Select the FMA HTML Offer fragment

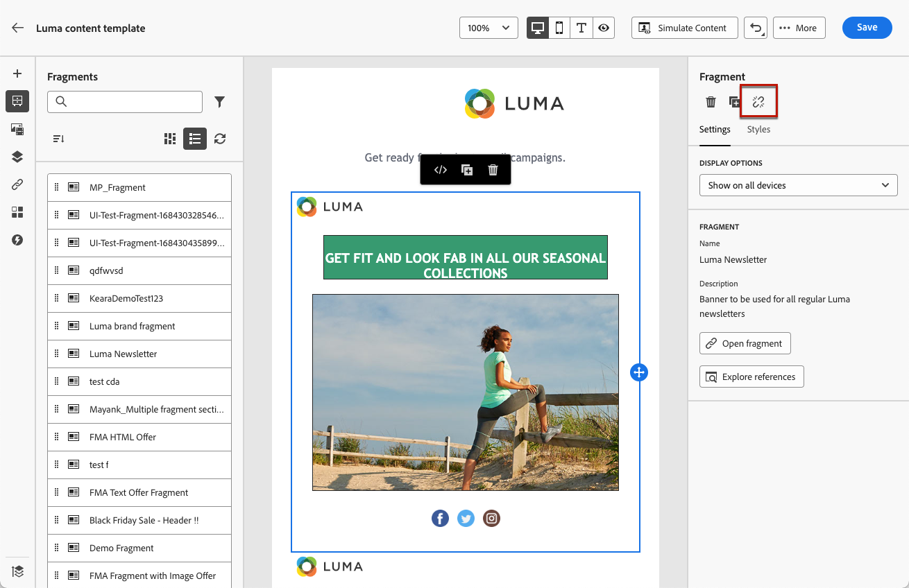tap(139, 437)
